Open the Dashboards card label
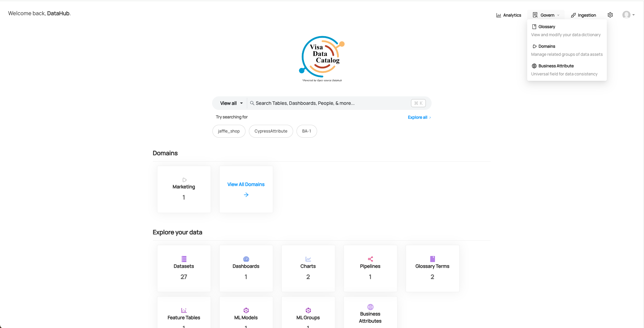Viewport: 644px width, 328px height. (x=246, y=266)
